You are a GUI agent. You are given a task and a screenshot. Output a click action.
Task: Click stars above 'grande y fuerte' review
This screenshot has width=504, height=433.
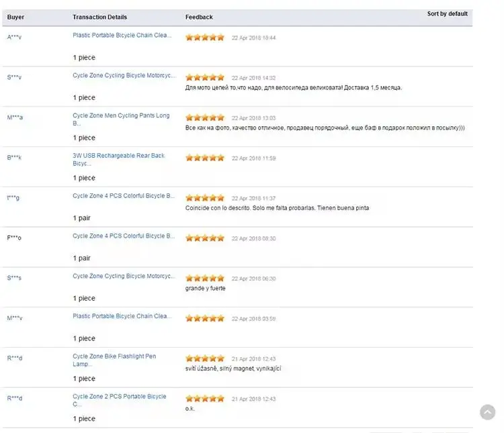pyautogui.click(x=205, y=278)
